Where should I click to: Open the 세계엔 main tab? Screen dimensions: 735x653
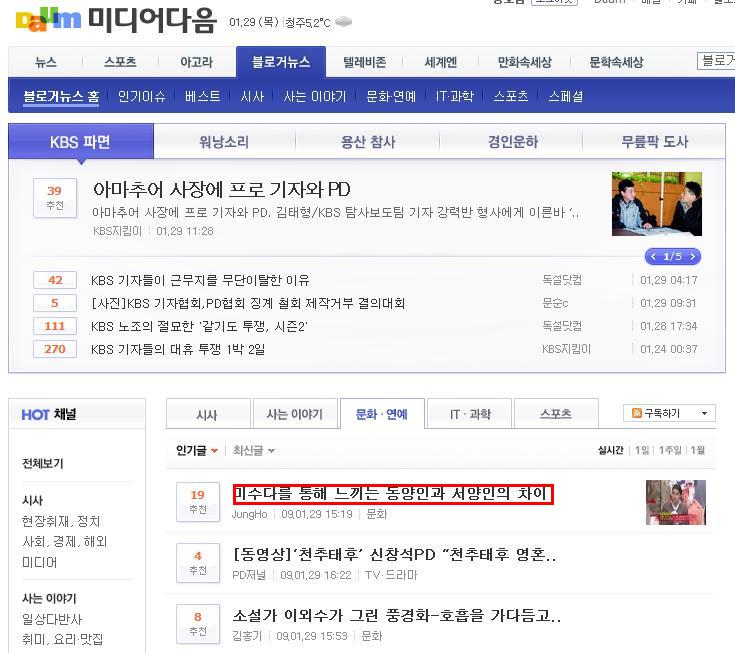pos(441,62)
